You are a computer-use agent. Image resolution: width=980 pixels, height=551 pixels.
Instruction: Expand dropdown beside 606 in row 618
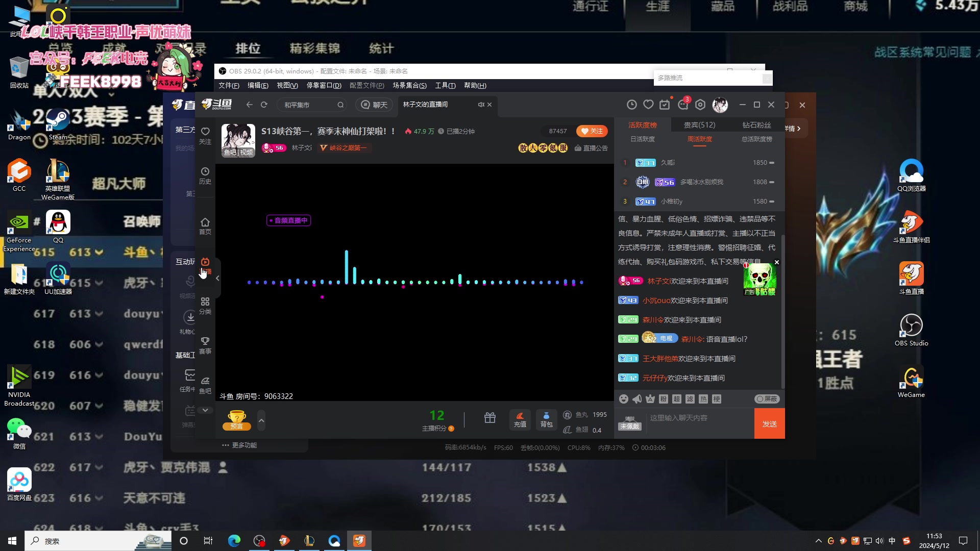[x=100, y=344]
